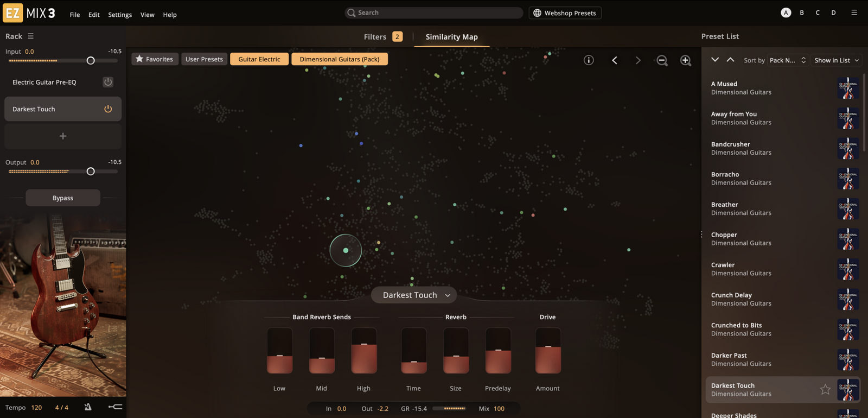Toggle the Guitar Electric filter chip
Viewport: 868px width, 418px height.
[259, 59]
